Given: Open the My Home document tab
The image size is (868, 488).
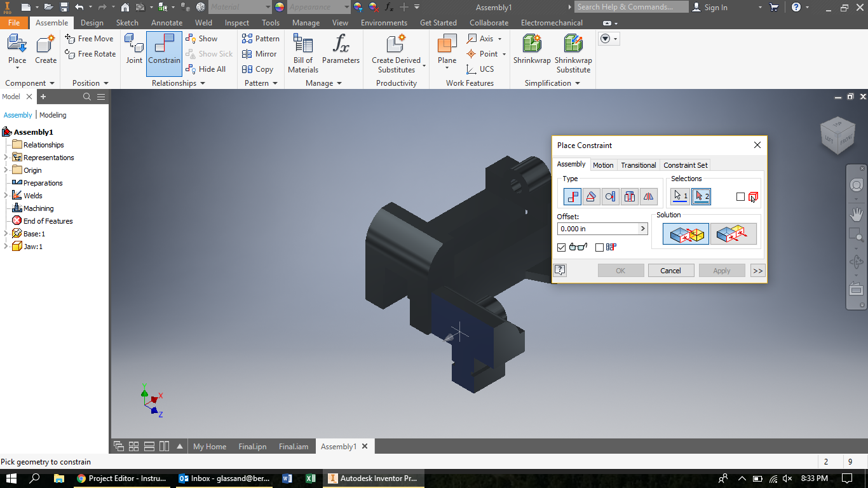Looking at the screenshot, I should (210, 447).
